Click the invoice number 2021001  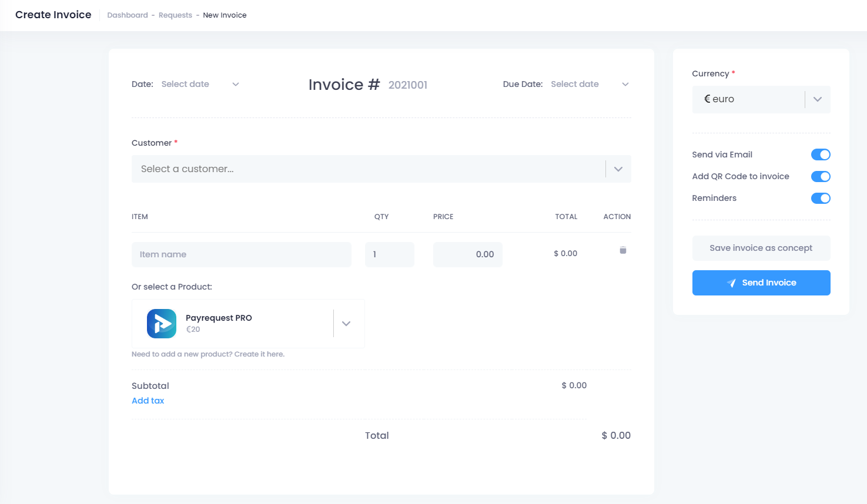point(408,85)
